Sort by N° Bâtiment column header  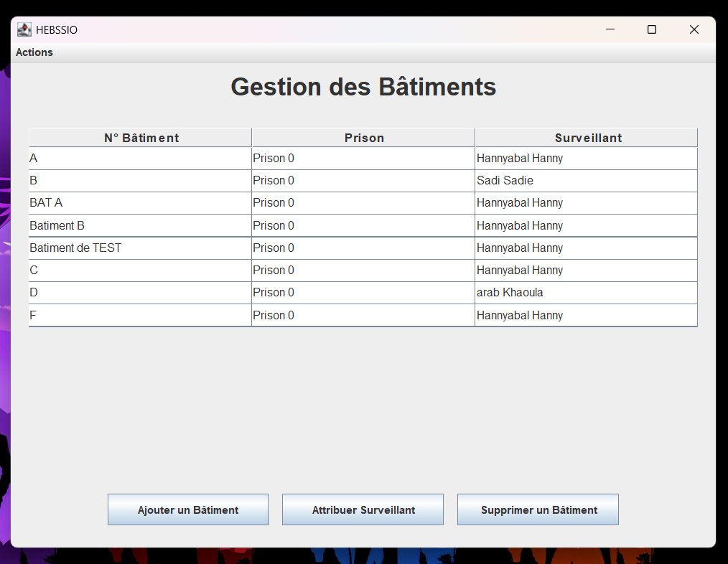point(141,138)
